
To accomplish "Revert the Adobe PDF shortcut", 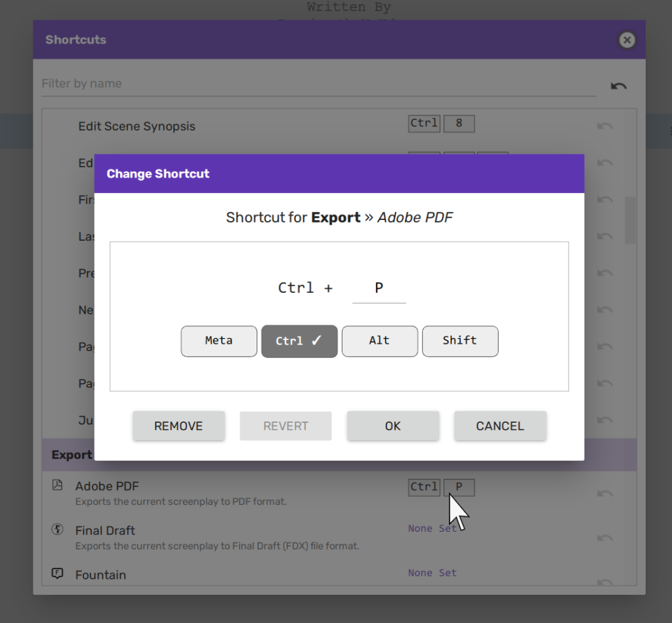I will click(604, 494).
